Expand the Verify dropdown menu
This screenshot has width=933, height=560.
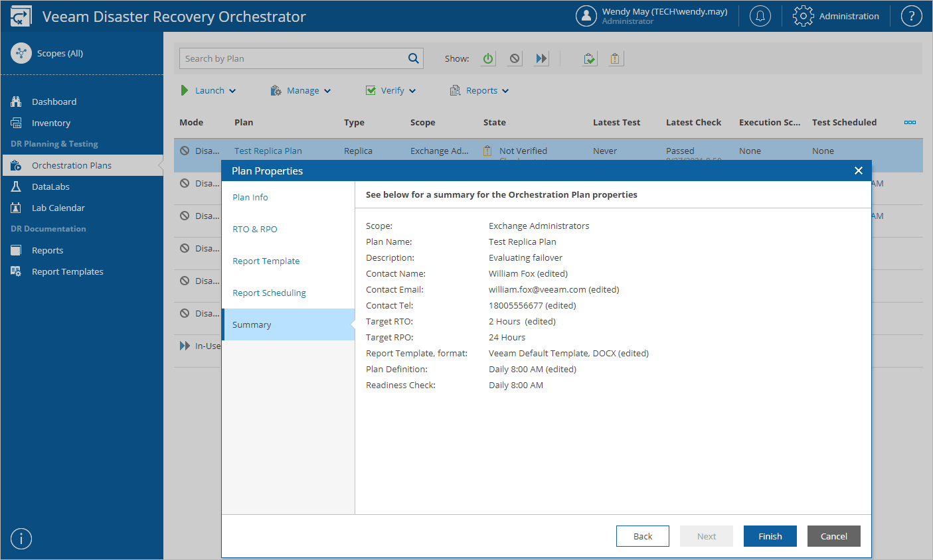tap(391, 90)
